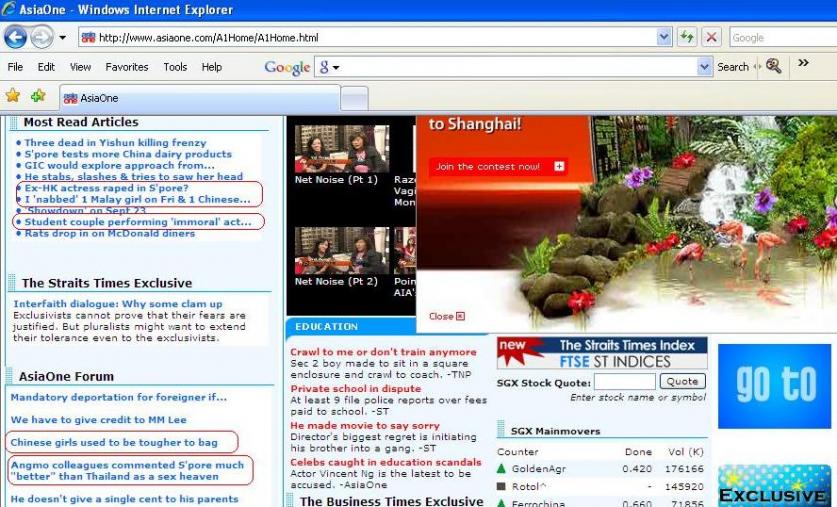Open 'Private school in dispute' article

click(356, 389)
